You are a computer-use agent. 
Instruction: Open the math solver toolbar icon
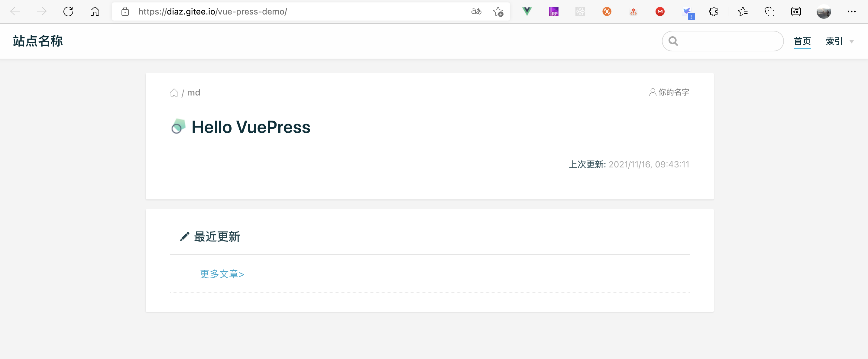(x=796, y=11)
